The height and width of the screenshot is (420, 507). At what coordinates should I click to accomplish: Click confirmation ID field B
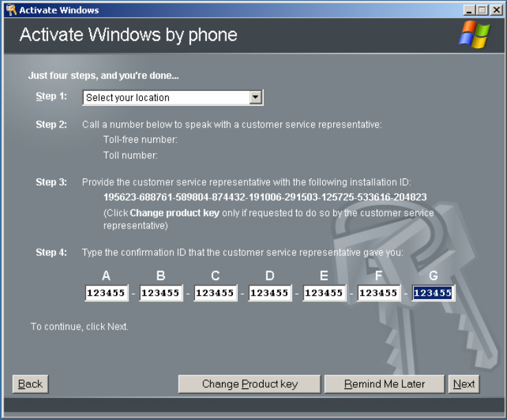(161, 293)
